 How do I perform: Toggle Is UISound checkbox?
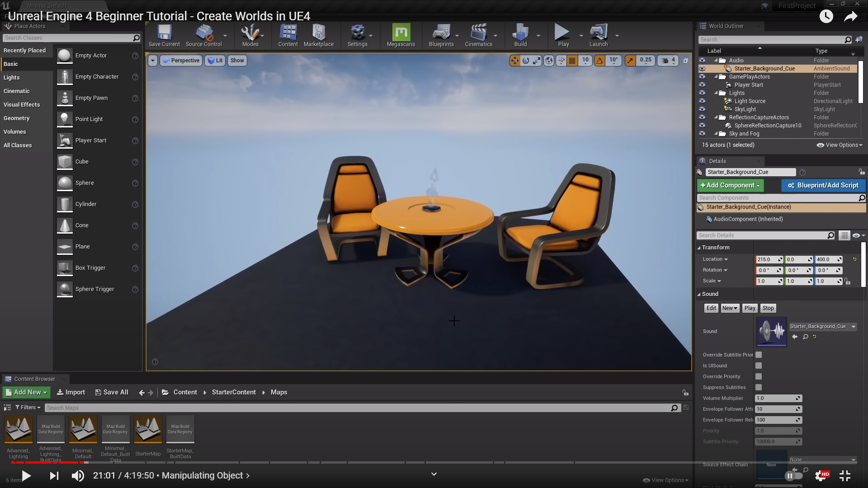tap(759, 366)
